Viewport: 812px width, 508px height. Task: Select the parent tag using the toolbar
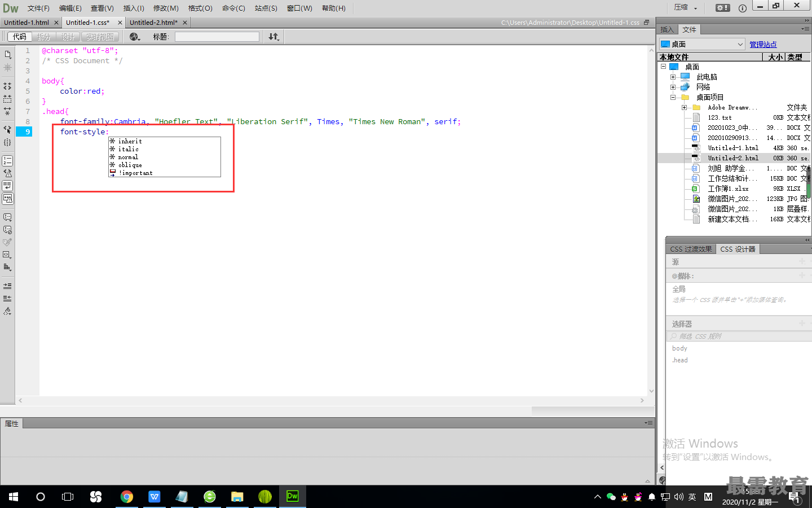7,129
